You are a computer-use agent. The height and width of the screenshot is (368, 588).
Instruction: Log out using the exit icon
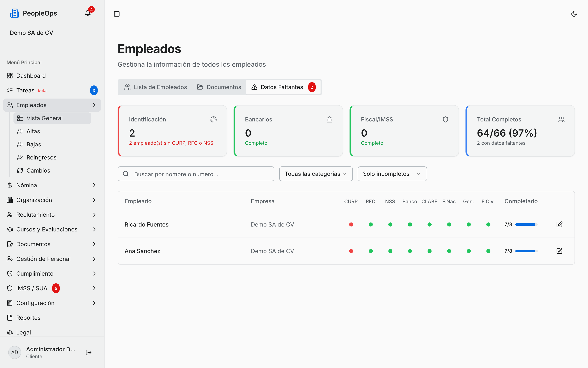89,352
